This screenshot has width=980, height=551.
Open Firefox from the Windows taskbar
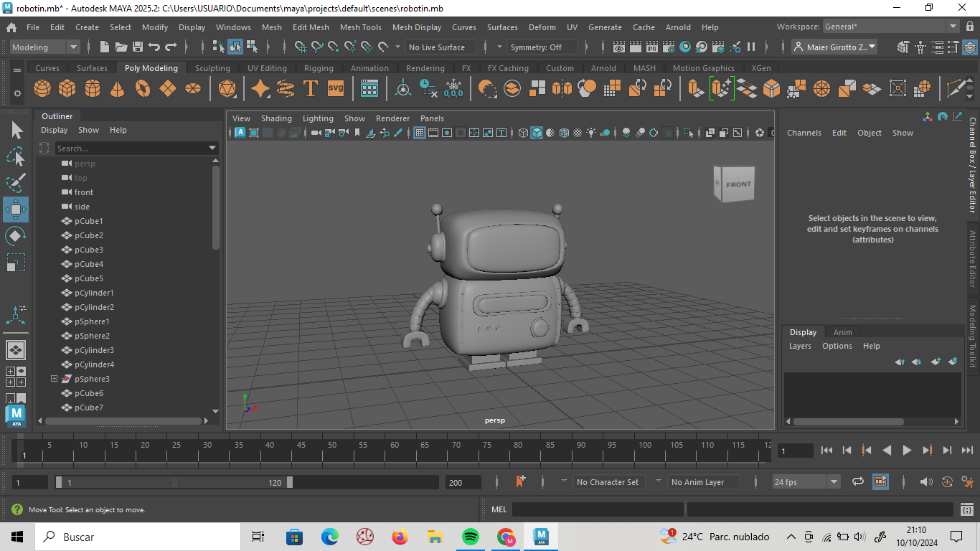[400, 537]
